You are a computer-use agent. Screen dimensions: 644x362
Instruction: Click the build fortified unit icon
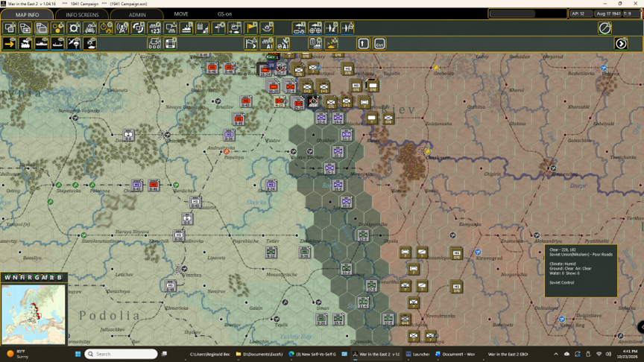[x=154, y=43]
